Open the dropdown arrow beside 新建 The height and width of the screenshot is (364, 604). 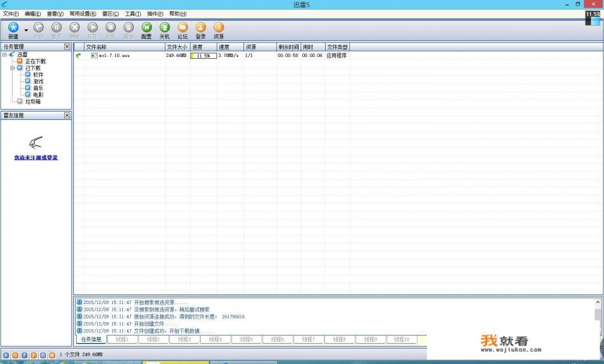coord(26,30)
